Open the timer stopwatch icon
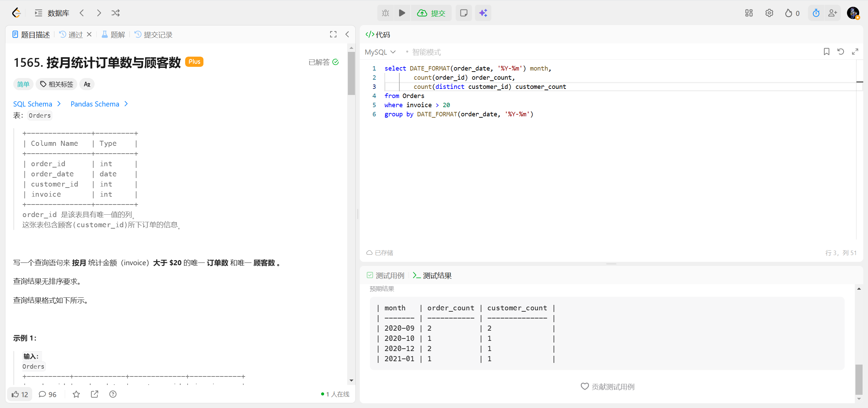The width and height of the screenshot is (868, 408). pos(816,13)
